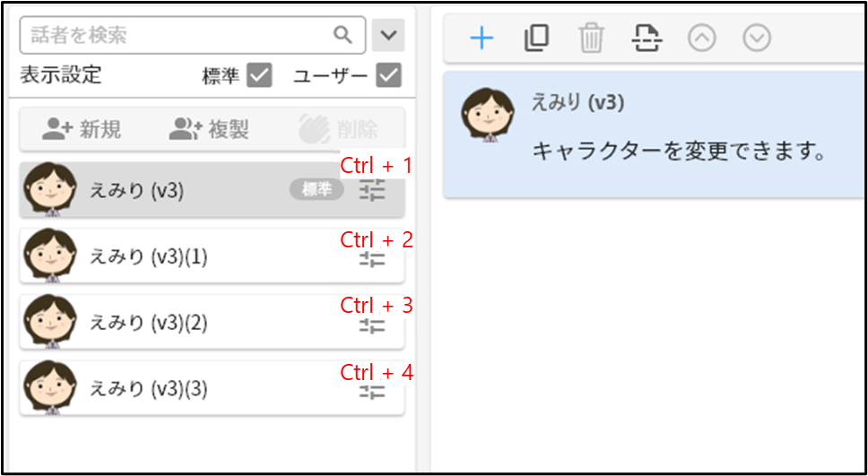This screenshot has width=868, height=476.
Task: Add a new line with plus icon
Action: tap(482, 39)
